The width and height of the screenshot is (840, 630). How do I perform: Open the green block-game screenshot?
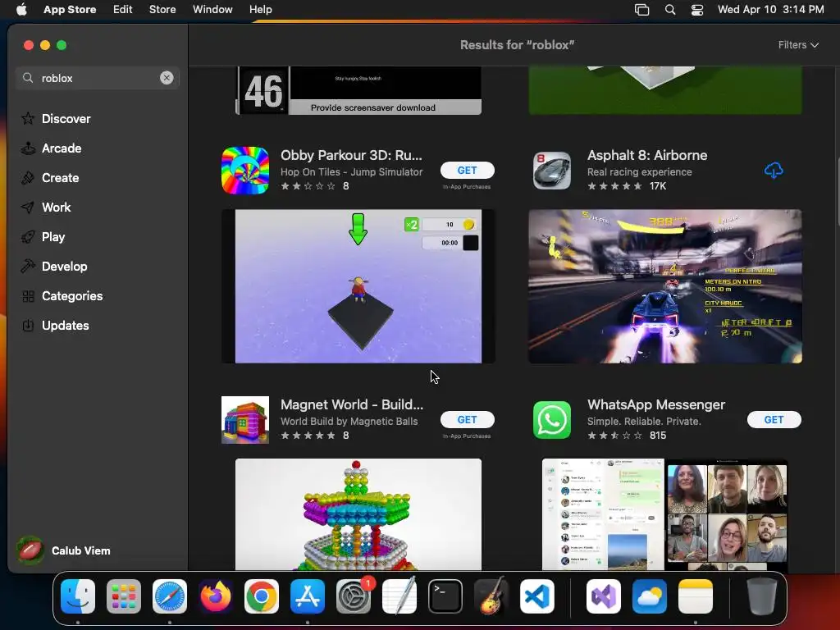pyautogui.click(x=664, y=90)
